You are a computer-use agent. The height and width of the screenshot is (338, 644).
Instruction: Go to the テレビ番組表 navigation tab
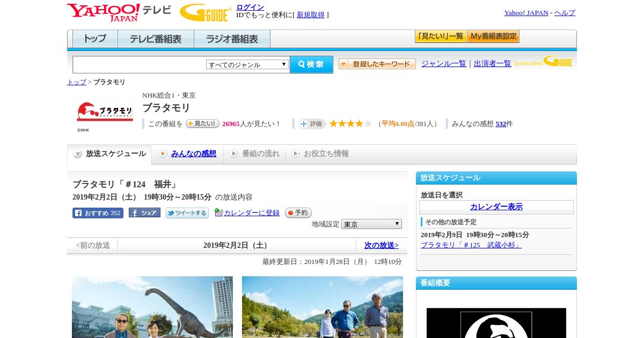[x=156, y=39]
